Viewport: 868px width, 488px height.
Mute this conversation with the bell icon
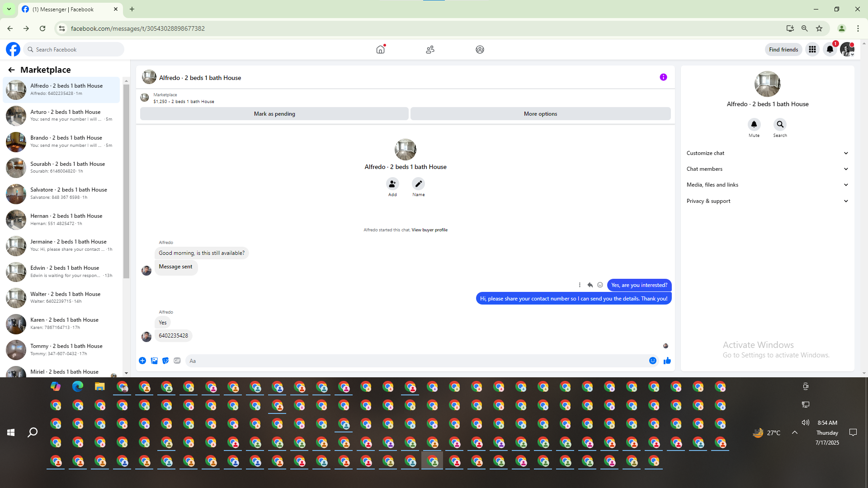pyautogui.click(x=754, y=124)
